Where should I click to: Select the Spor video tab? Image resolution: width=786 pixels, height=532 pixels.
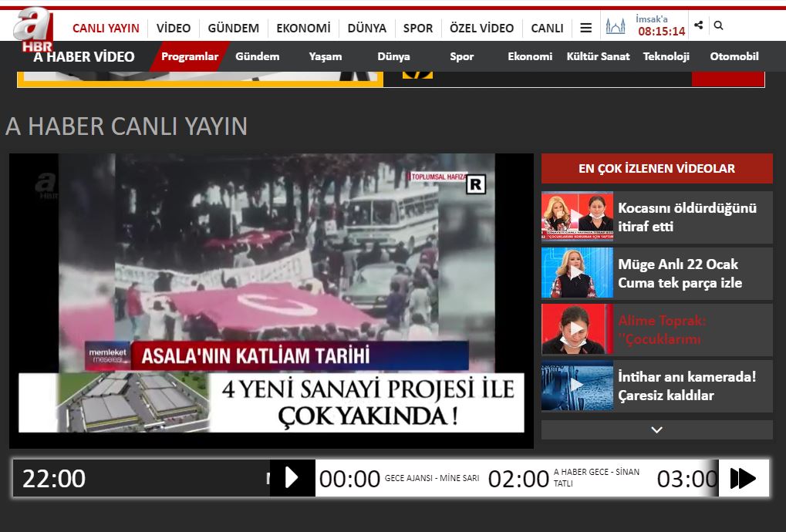462,56
